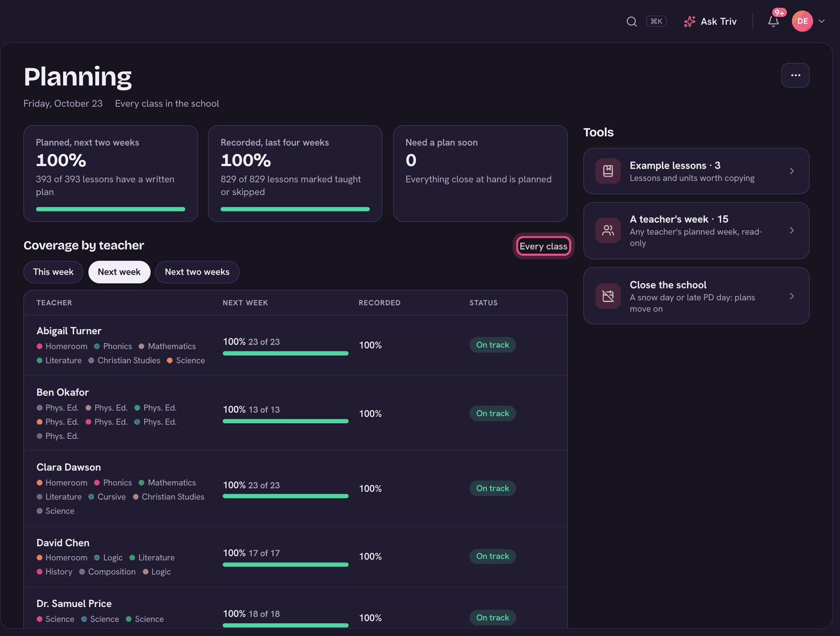Click the Recorded last four weeks progress bar

click(295, 209)
